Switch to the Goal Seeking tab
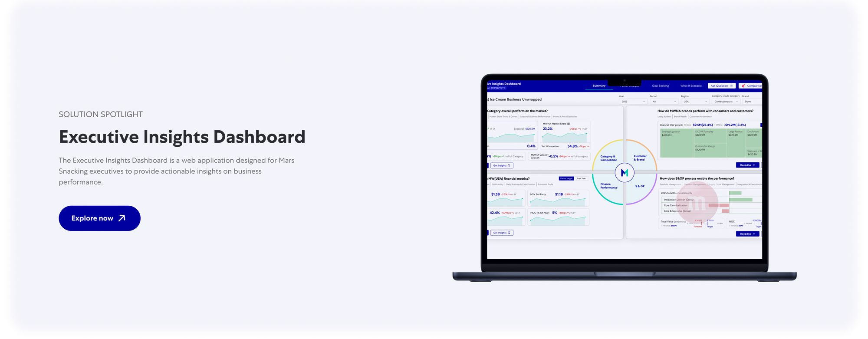Image resolution: width=868 pixels, height=339 pixels. click(x=660, y=86)
